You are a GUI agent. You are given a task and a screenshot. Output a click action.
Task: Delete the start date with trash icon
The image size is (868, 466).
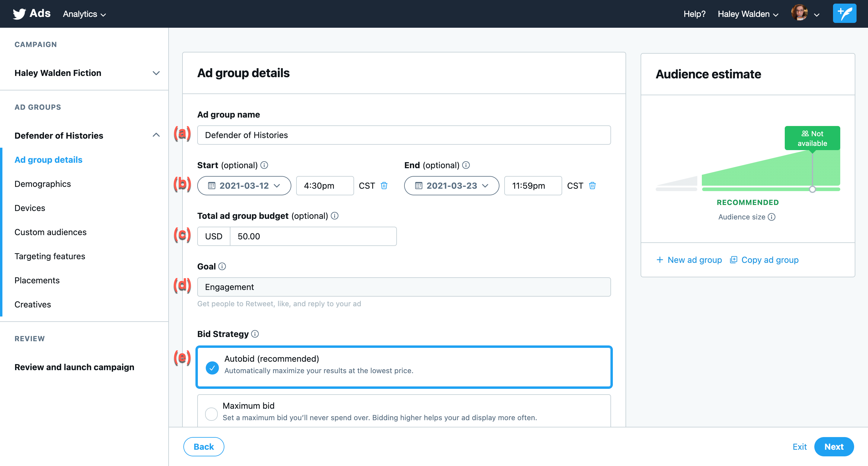(x=384, y=185)
